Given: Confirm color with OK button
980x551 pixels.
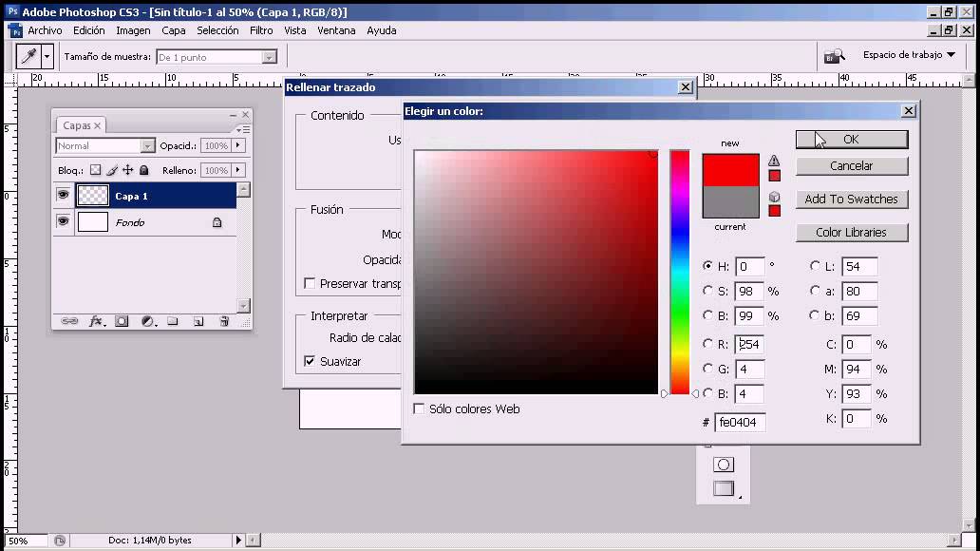Looking at the screenshot, I should click(851, 140).
